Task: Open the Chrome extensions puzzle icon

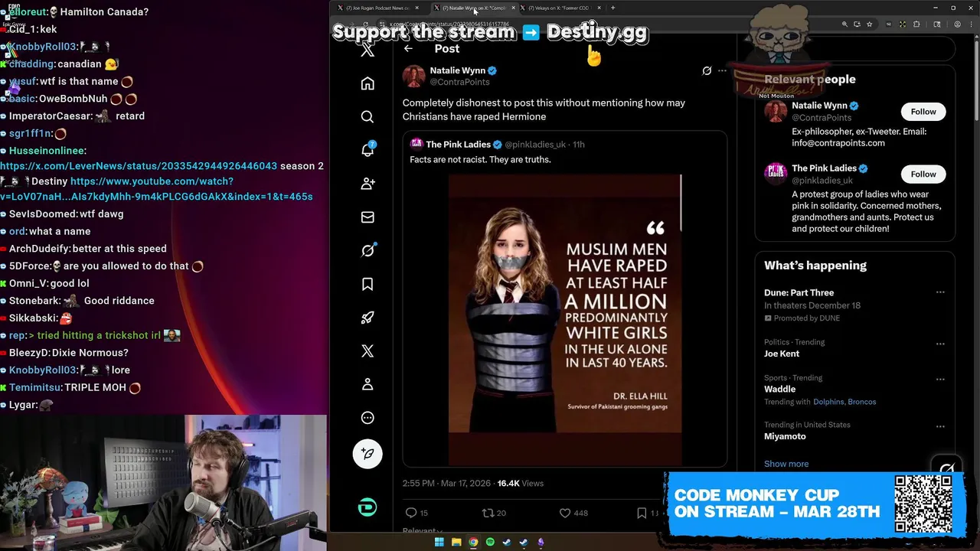Action: [916, 24]
